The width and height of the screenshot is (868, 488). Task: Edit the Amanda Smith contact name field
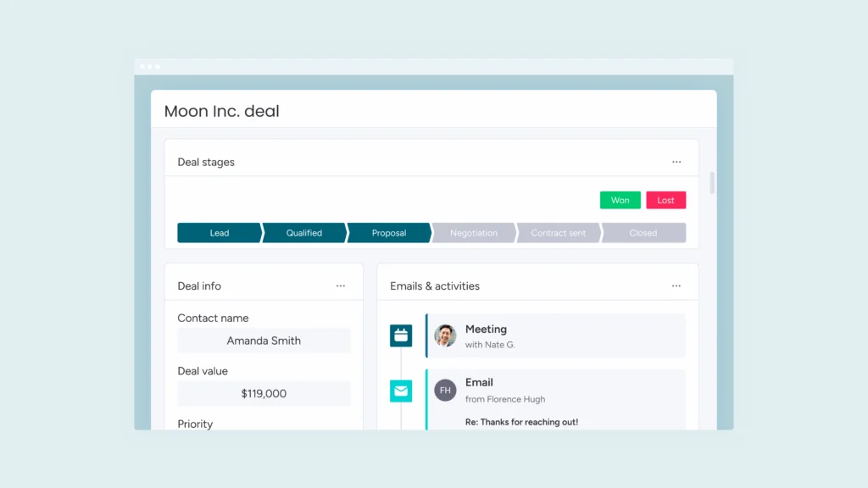point(264,341)
